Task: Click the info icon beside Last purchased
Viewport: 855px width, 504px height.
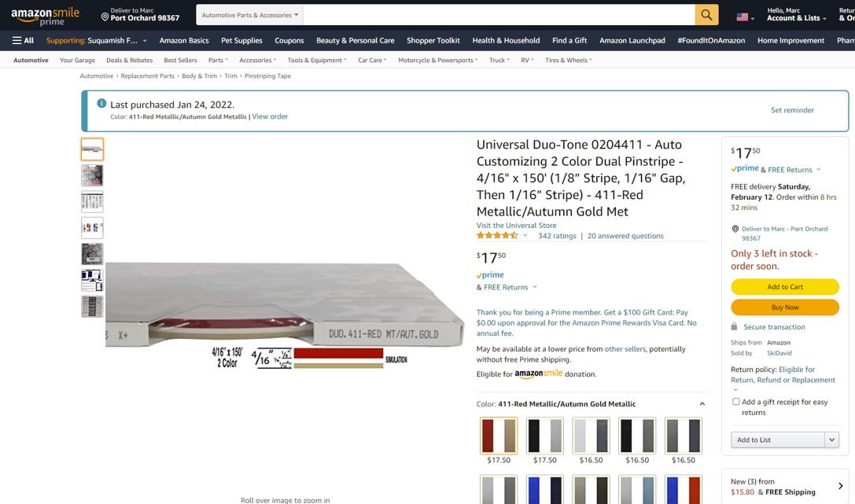Action: [x=101, y=104]
